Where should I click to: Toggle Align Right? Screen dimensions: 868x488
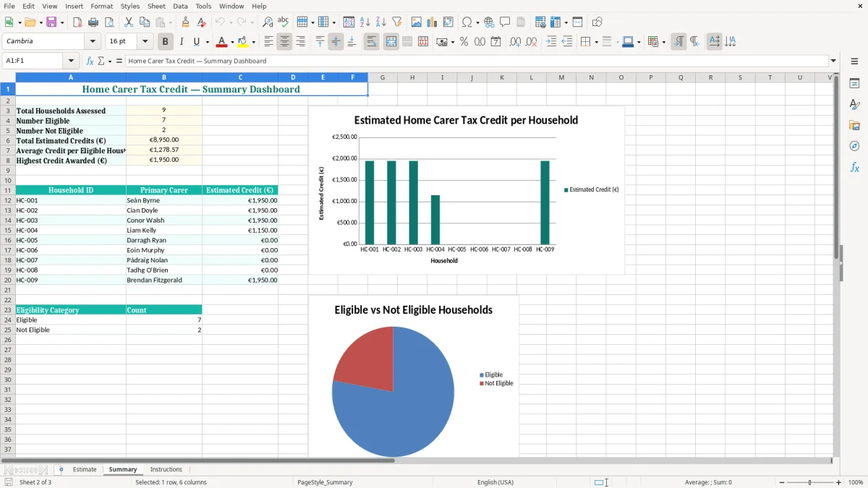300,42
